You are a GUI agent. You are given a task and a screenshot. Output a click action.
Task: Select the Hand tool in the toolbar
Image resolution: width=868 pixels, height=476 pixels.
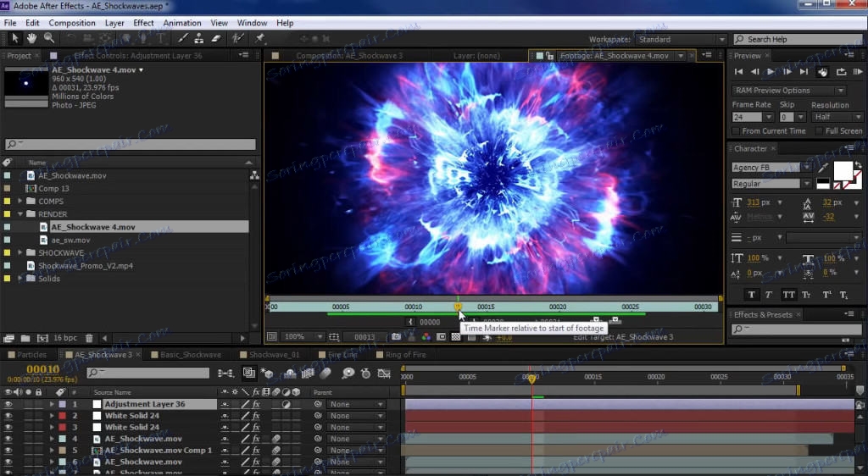(31, 38)
